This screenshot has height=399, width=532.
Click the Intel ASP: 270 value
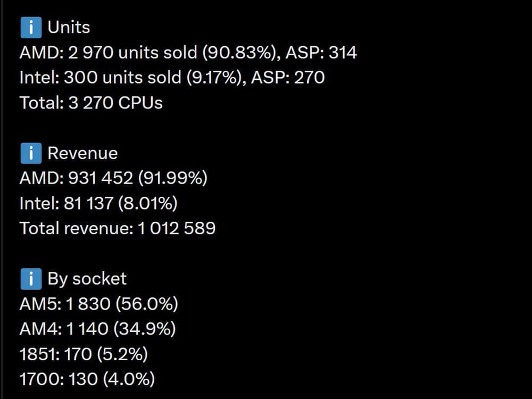(x=288, y=78)
